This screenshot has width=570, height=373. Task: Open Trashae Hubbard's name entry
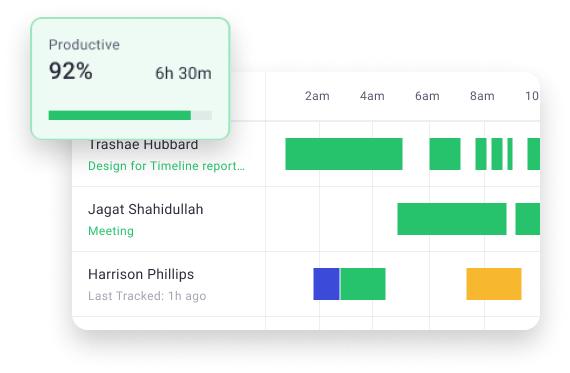pos(143,145)
